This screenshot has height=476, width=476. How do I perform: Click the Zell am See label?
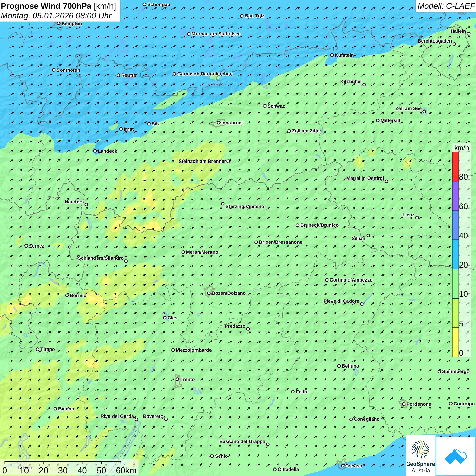tap(408, 108)
